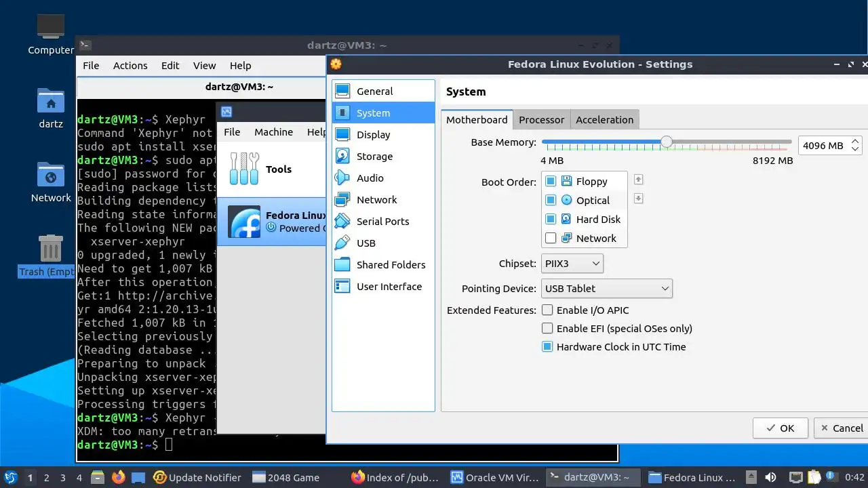This screenshot has height=488, width=868.
Task: Open the Pointing Device dropdown
Action: click(607, 288)
